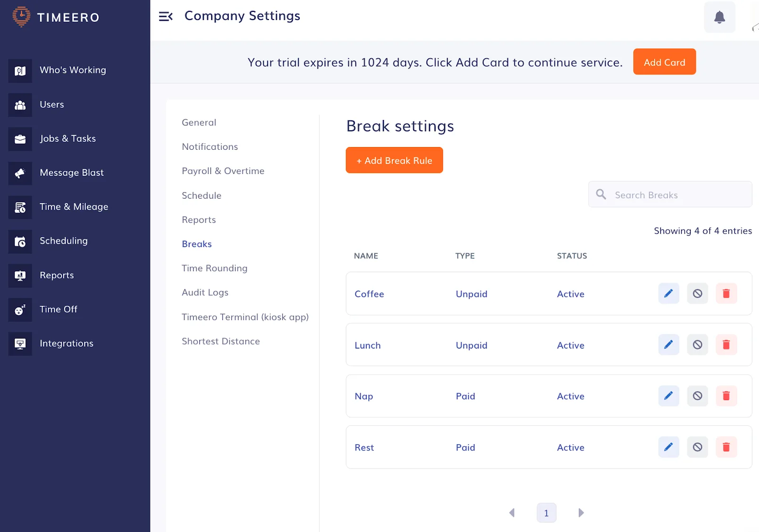Viewport: 759px width, 532px height.
Task: Deactivate the Coffee break rule
Action: [697, 294]
